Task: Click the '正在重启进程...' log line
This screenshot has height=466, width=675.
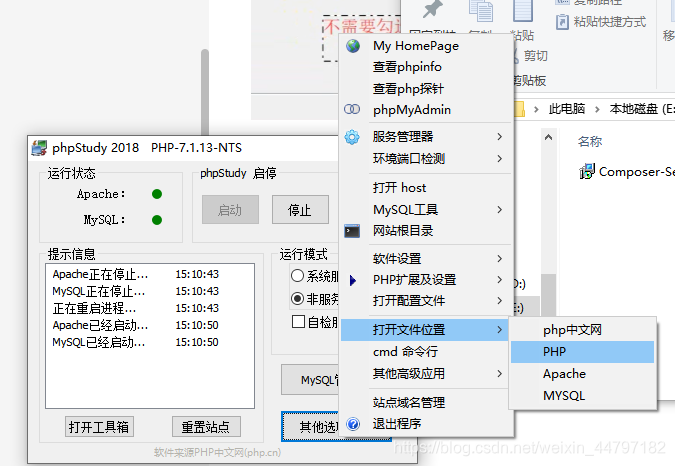Action: tap(136, 309)
